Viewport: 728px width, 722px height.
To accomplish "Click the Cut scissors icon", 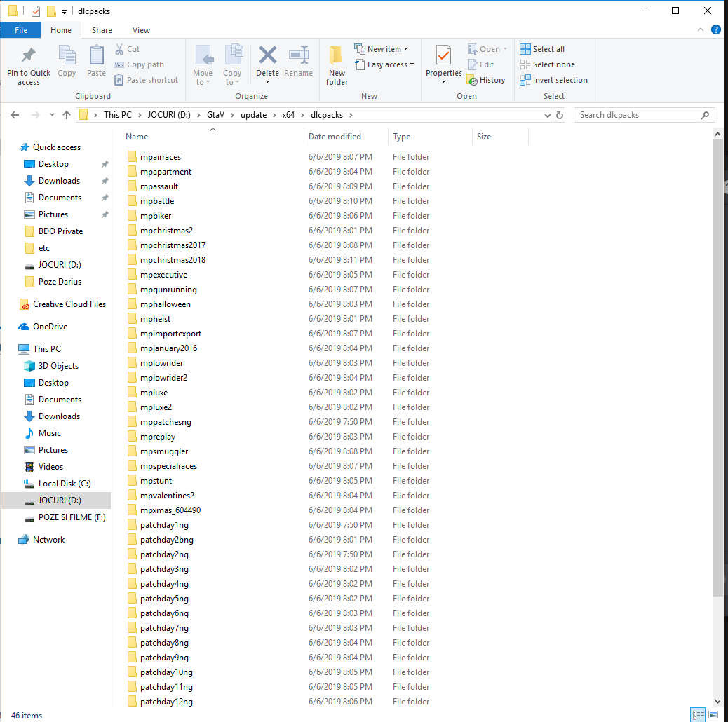I will 119,49.
